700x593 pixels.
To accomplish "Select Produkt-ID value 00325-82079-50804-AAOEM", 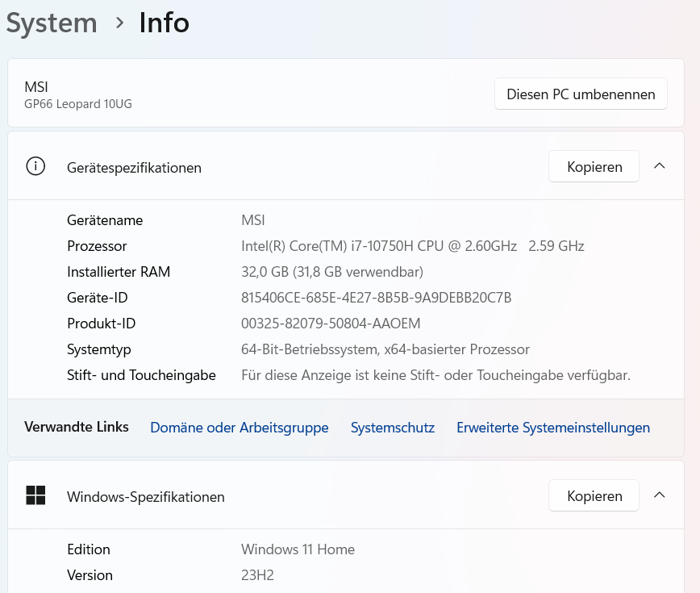I will (331, 324).
